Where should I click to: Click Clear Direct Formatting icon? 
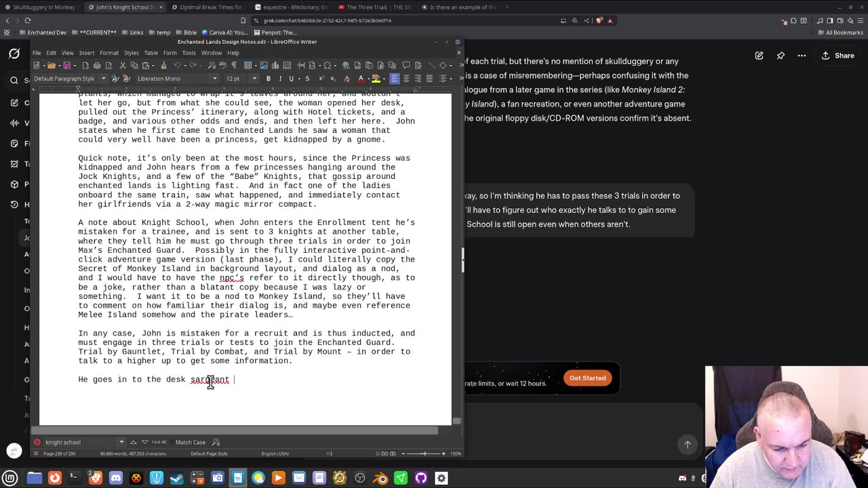click(x=347, y=79)
